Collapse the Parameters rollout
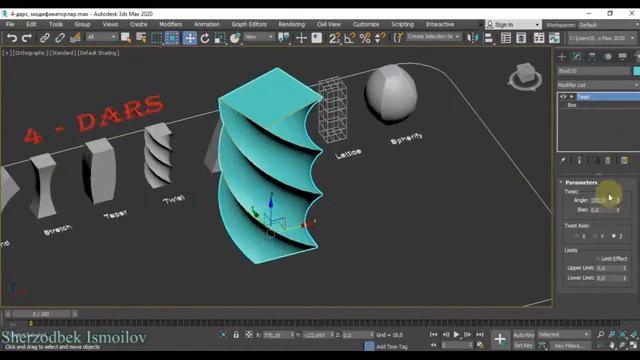 pos(581,182)
